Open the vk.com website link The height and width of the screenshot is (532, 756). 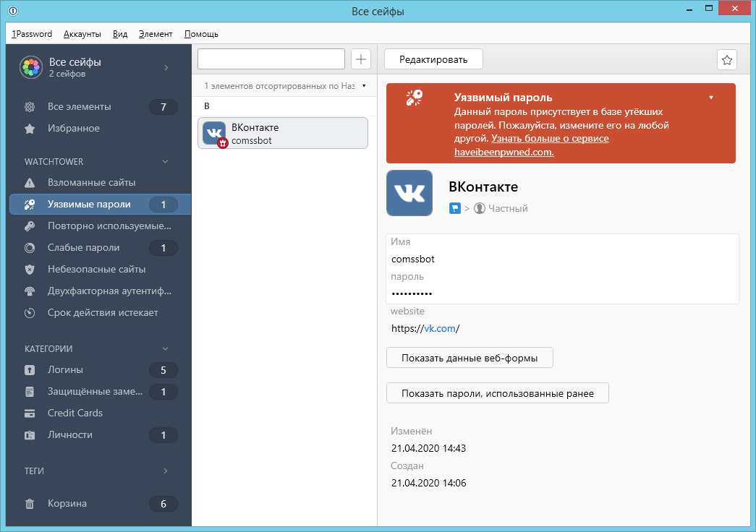440,328
